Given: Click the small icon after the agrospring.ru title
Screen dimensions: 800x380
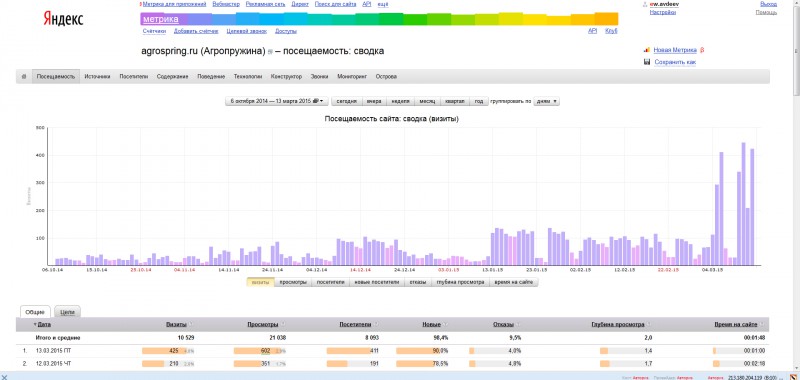Looking at the screenshot, I should click(x=270, y=52).
